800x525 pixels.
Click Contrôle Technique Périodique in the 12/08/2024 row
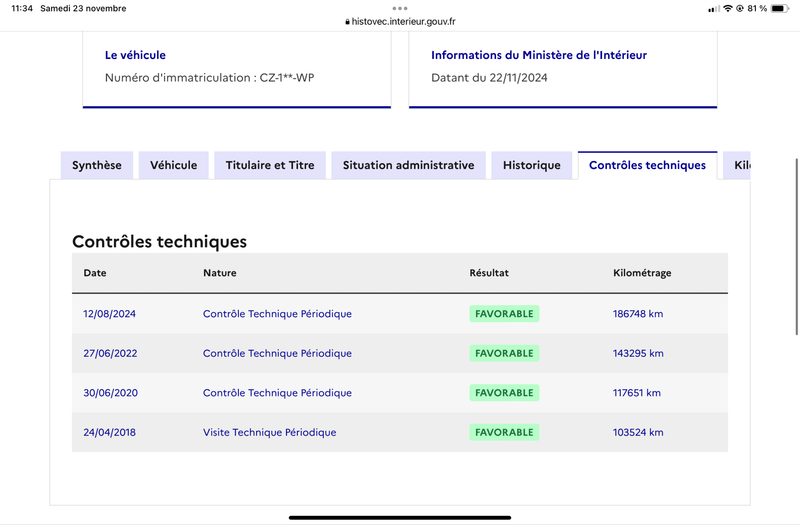pyautogui.click(x=277, y=314)
